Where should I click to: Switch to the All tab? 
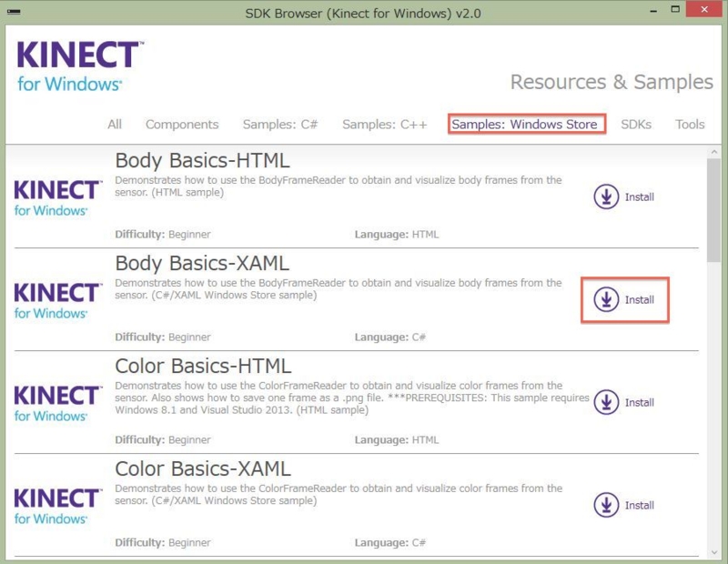click(114, 125)
